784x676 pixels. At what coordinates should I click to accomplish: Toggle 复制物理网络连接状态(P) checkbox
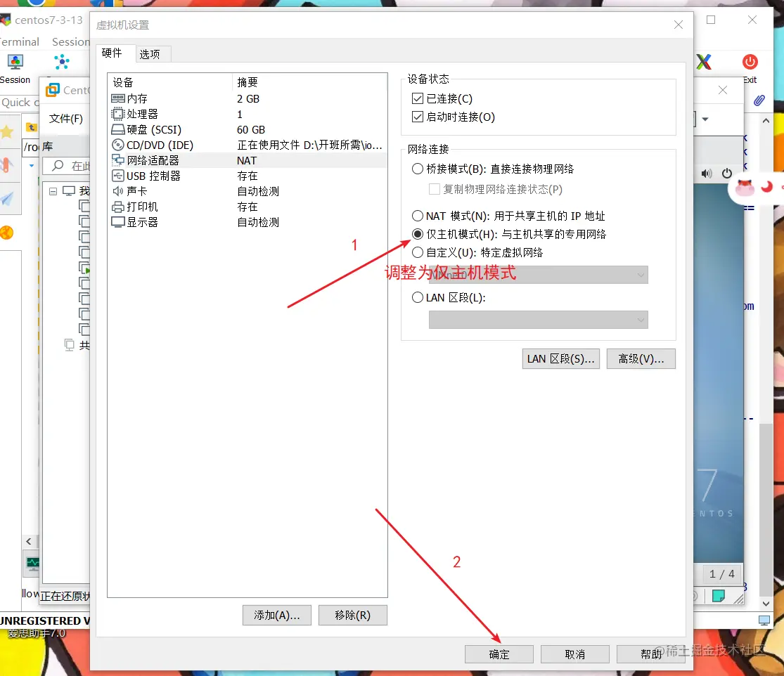point(435,189)
